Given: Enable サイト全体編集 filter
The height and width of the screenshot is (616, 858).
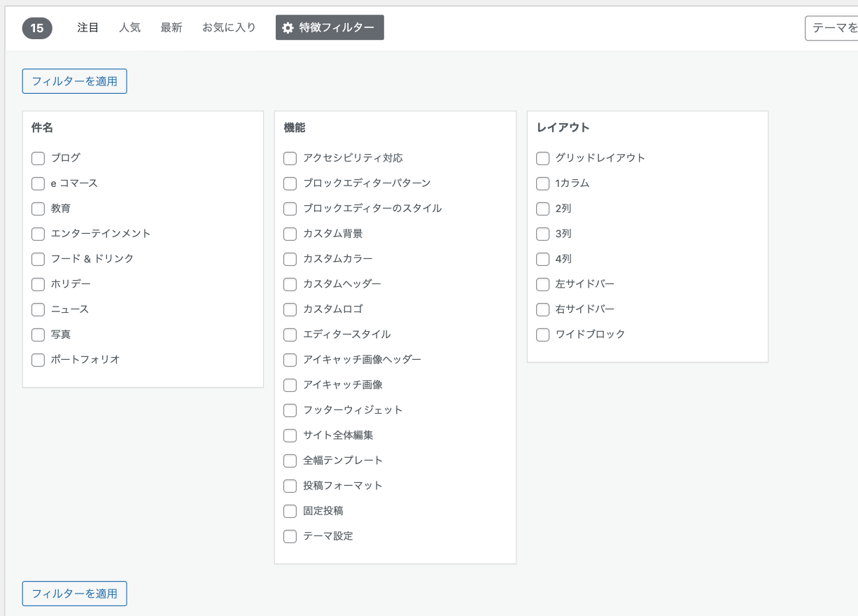Looking at the screenshot, I should click(290, 435).
